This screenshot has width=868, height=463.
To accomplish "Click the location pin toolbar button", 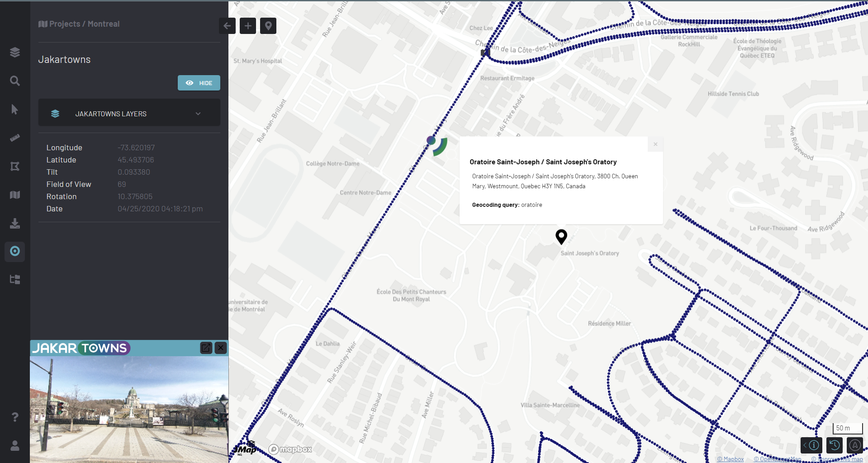I will coord(268,26).
